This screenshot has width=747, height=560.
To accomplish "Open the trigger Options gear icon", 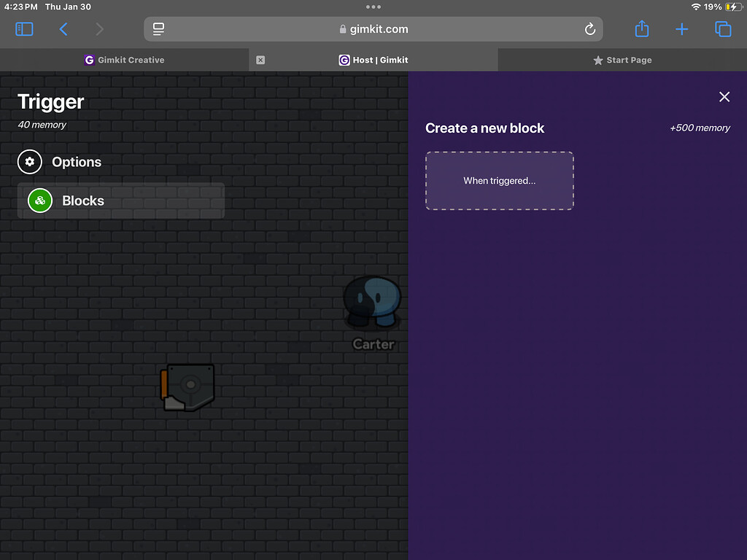I will (30, 162).
